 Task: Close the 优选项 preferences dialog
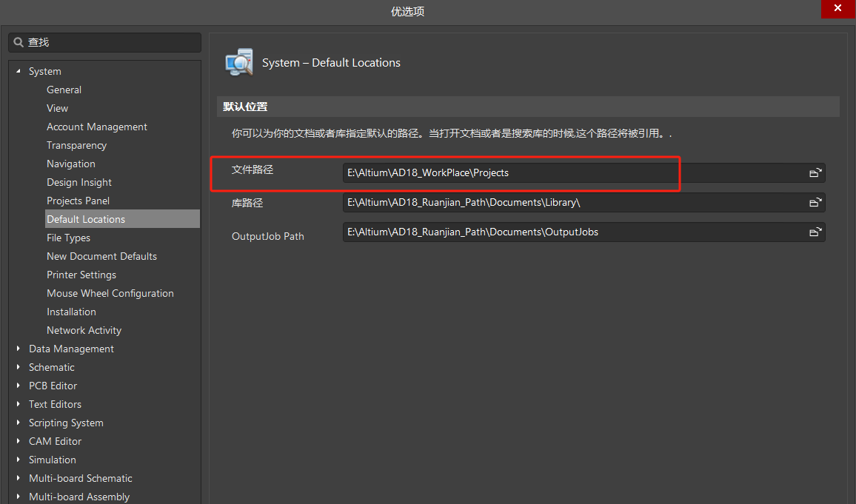coord(837,8)
